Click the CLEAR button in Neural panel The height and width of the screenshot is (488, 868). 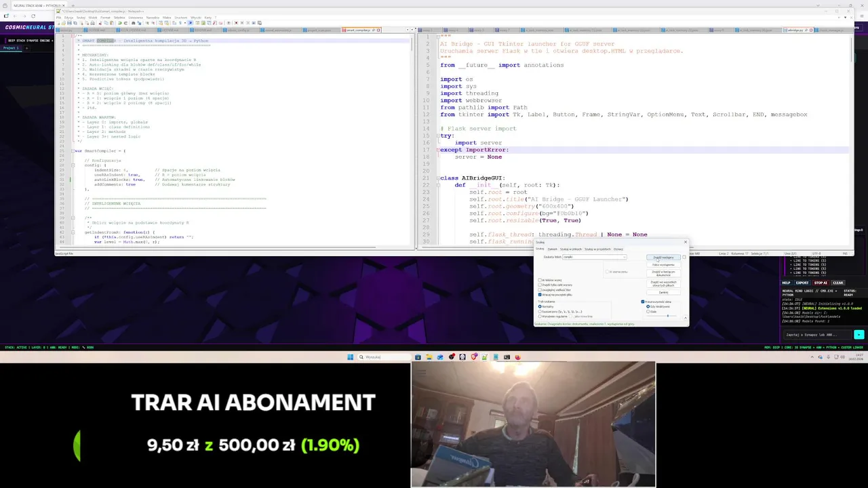pos(838,283)
